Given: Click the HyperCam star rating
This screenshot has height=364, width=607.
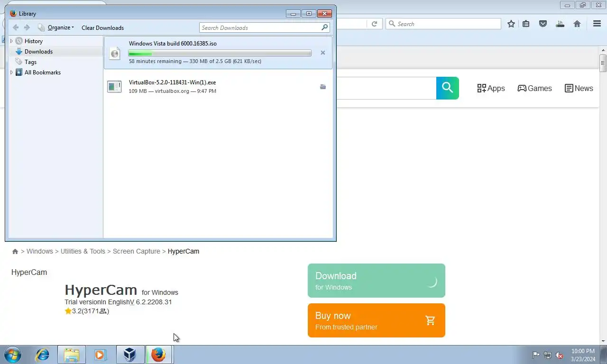Looking at the screenshot, I should pos(87,311).
